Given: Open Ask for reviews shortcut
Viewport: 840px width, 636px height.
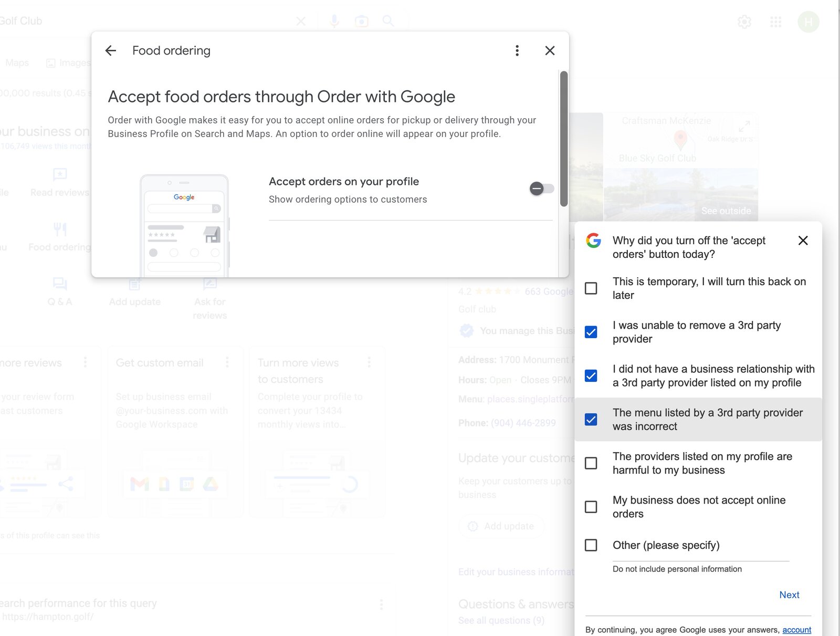Looking at the screenshot, I should (209, 299).
